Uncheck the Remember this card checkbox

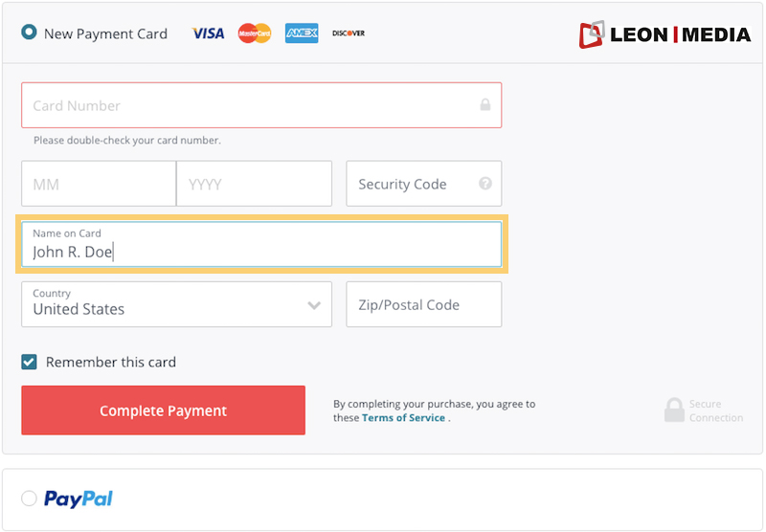click(29, 362)
